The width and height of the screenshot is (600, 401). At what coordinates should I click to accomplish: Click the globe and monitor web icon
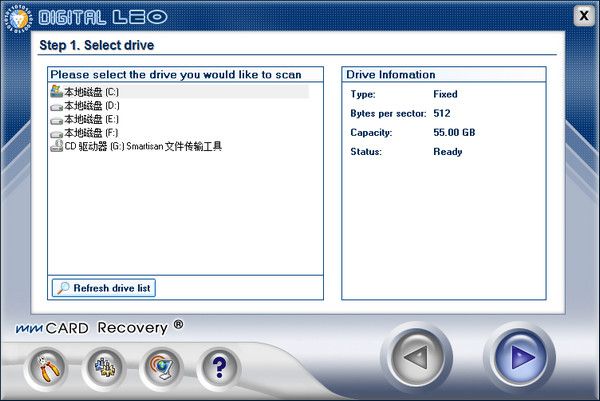pos(161,368)
